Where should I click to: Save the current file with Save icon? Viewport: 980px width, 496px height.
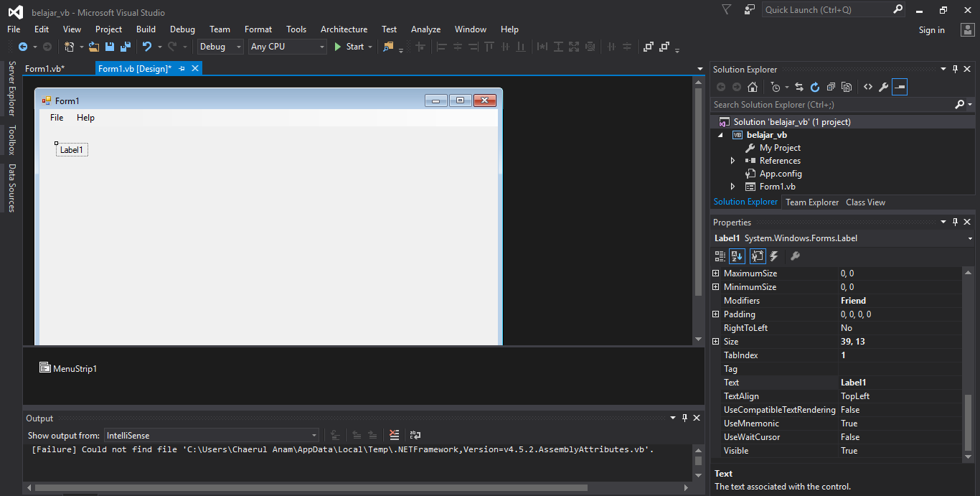[x=110, y=47]
